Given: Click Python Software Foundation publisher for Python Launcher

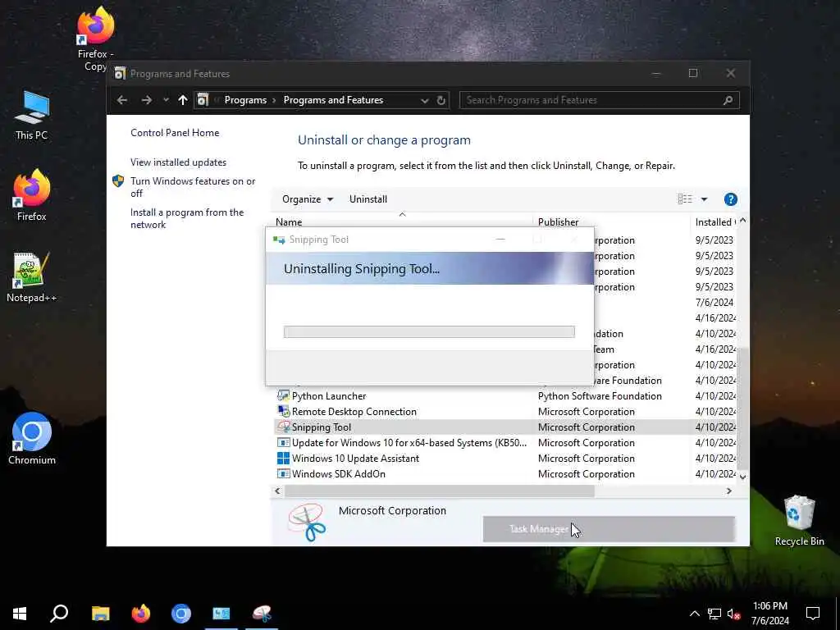Looking at the screenshot, I should coord(600,396).
